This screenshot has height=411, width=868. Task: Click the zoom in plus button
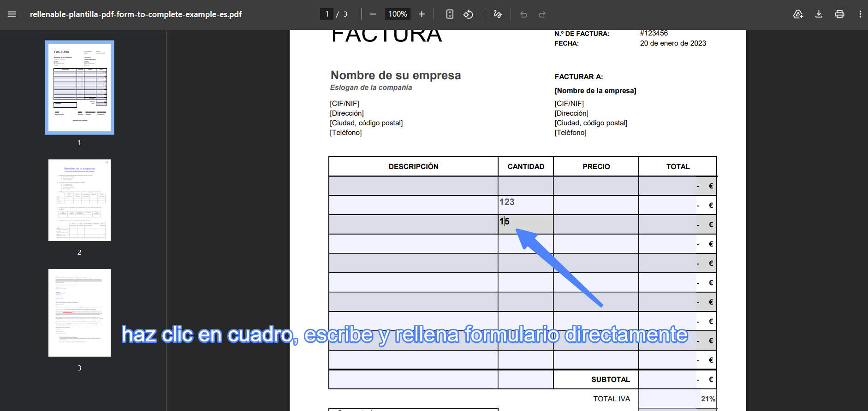pyautogui.click(x=422, y=14)
